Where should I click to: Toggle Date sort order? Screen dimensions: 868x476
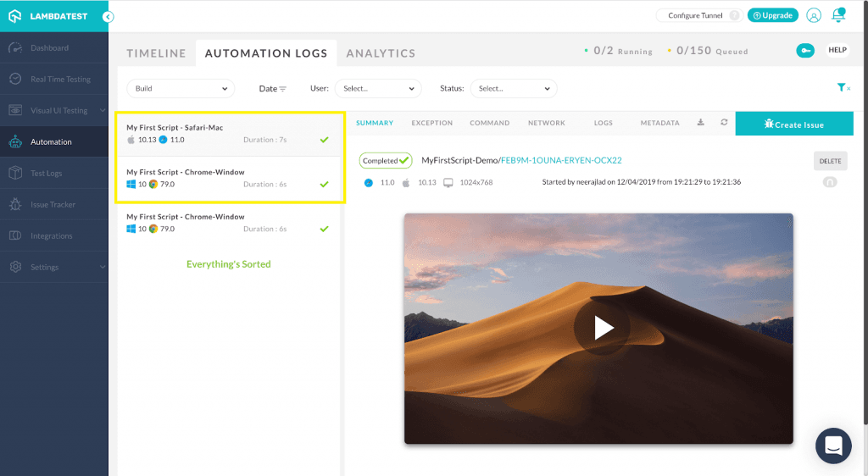[x=272, y=89]
